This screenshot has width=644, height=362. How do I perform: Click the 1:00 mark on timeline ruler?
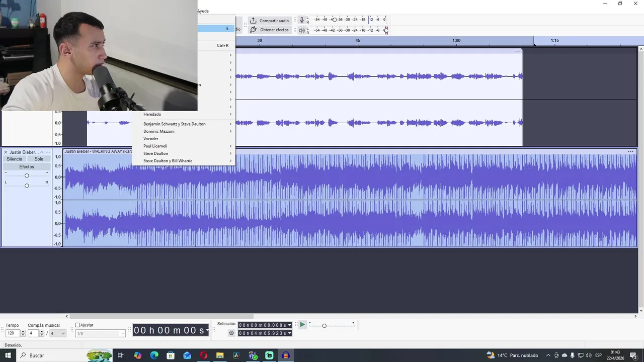(x=456, y=40)
